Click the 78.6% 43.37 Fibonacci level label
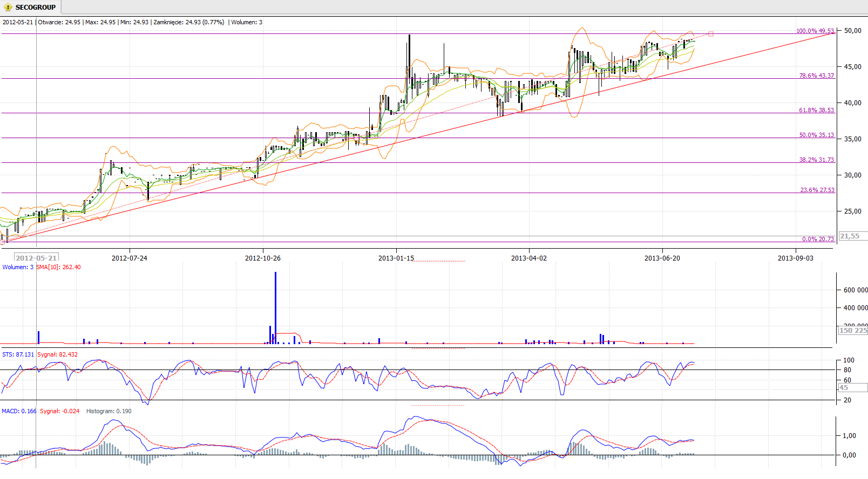 (816, 76)
